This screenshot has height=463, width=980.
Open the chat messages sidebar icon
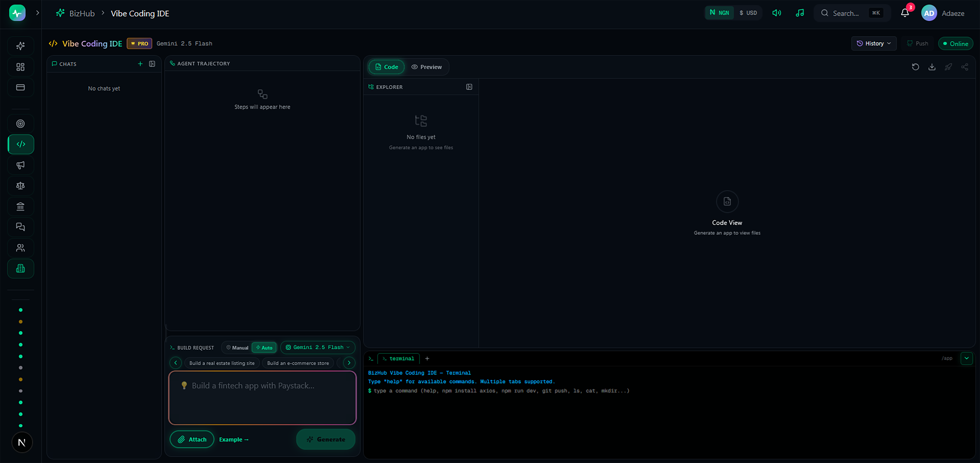click(x=21, y=227)
